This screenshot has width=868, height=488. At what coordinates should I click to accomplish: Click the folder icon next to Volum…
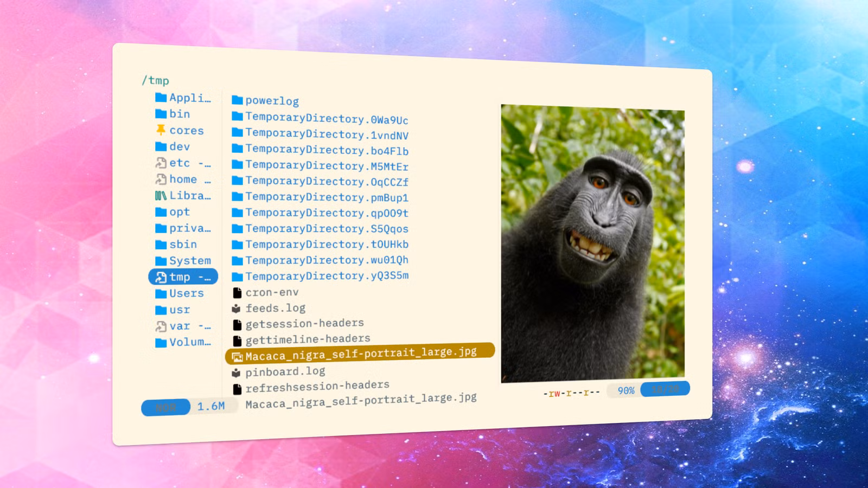coord(161,343)
